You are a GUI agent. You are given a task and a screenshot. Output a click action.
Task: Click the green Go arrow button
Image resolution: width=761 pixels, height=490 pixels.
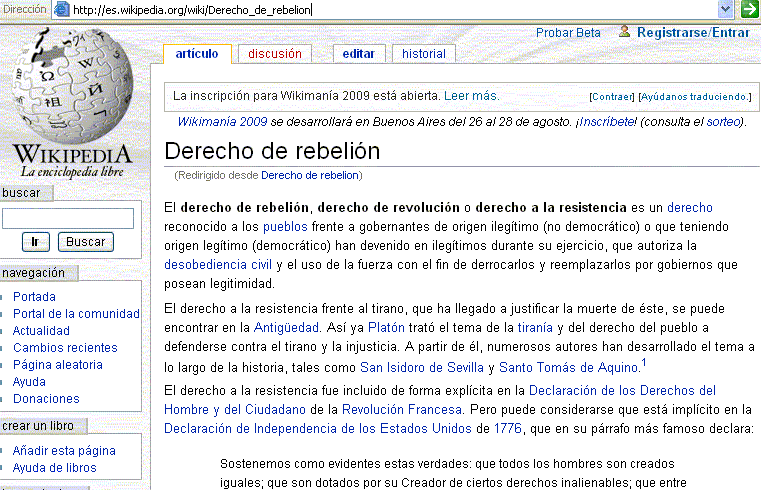pyautogui.click(x=750, y=9)
